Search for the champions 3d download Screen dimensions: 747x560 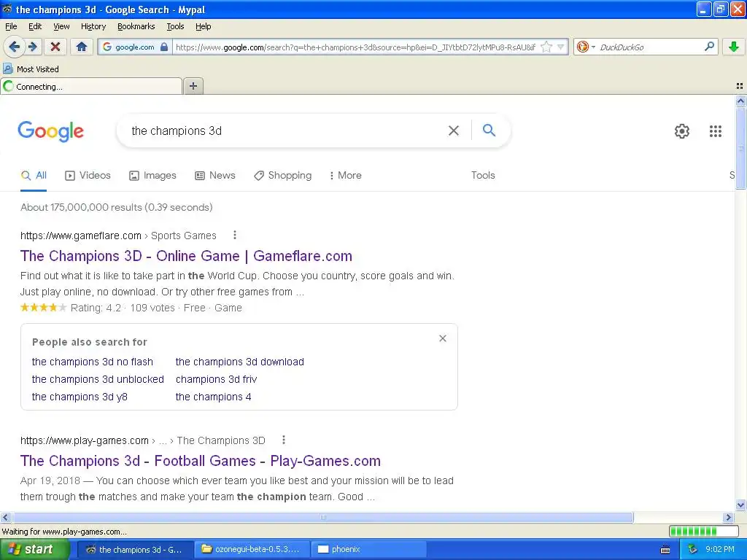pos(239,362)
